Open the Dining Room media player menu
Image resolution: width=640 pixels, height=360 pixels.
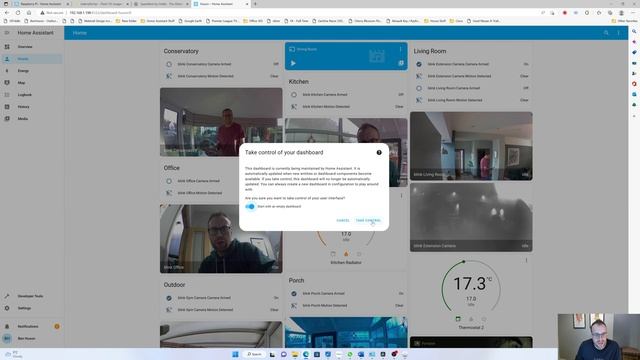point(400,49)
